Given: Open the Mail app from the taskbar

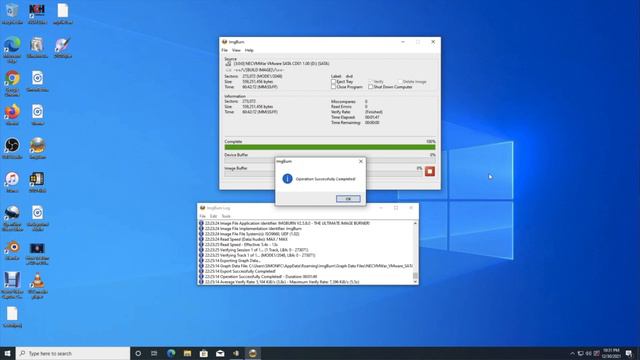Looking at the screenshot, I should (220, 353).
